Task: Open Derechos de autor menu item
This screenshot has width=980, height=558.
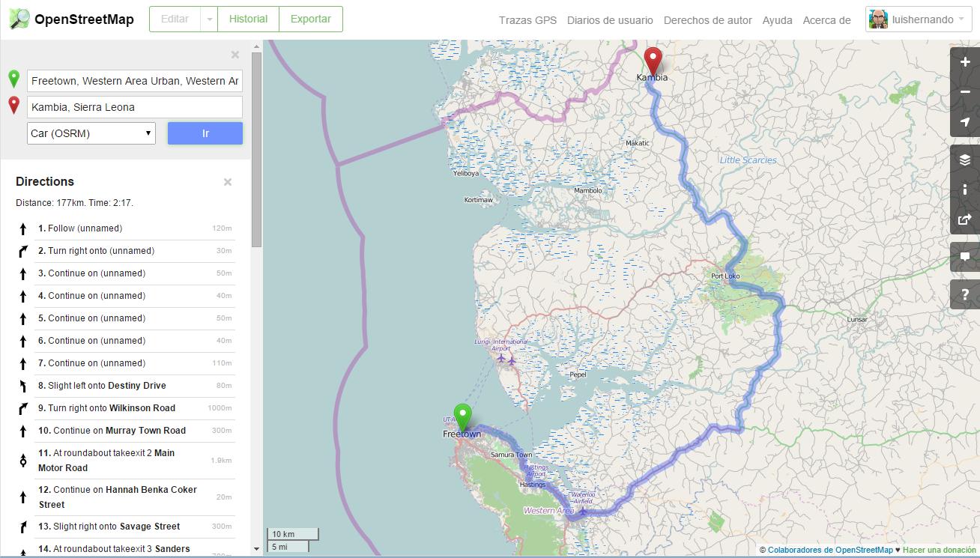Action: coord(708,20)
